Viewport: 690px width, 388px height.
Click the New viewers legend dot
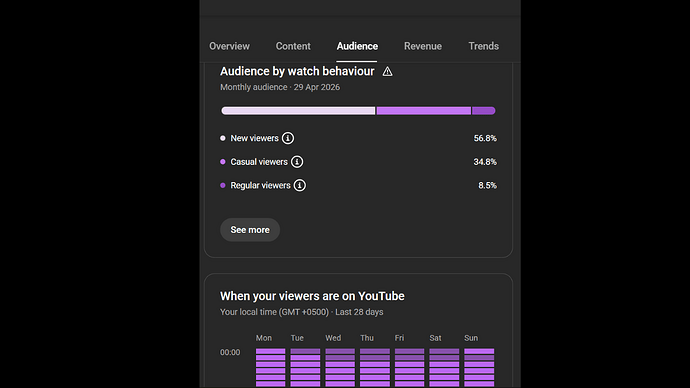(x=223, y=138)
